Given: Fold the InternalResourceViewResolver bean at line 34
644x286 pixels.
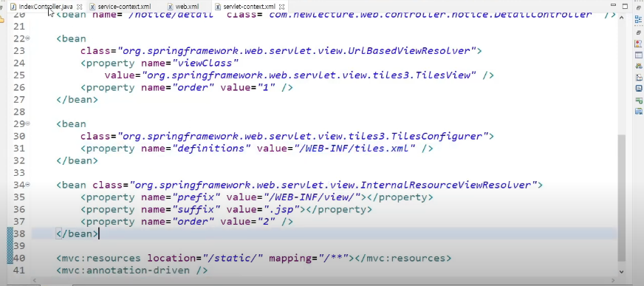Looking at the screenshot, I should pyautogui.click(x=28, y=185).
